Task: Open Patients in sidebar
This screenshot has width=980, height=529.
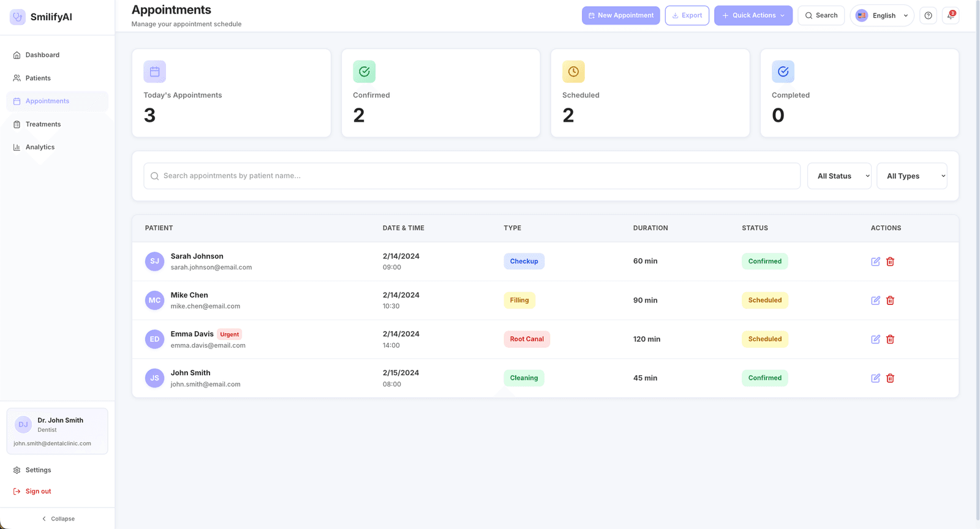Action: 57,78
